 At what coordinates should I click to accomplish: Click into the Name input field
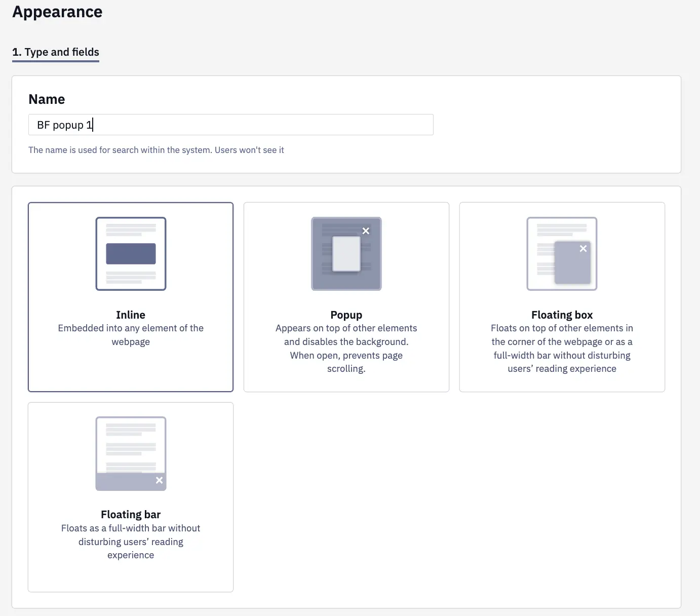(231, 125)
